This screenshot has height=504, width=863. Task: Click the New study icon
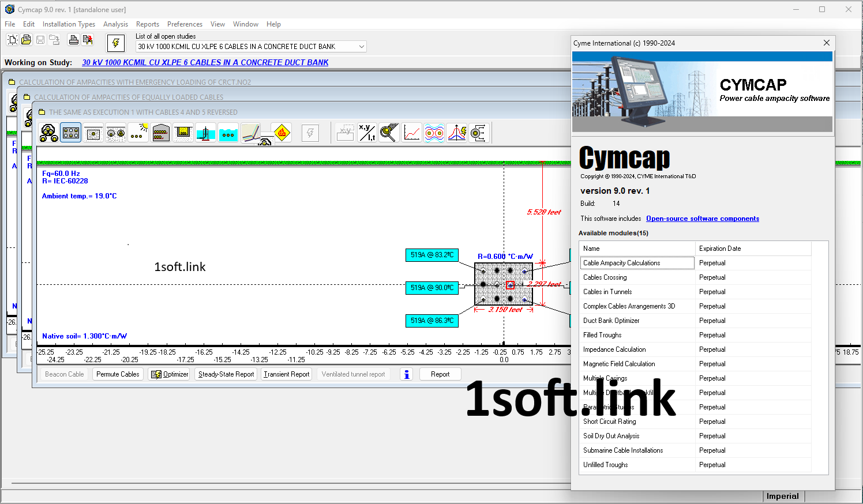click(12, 40)
